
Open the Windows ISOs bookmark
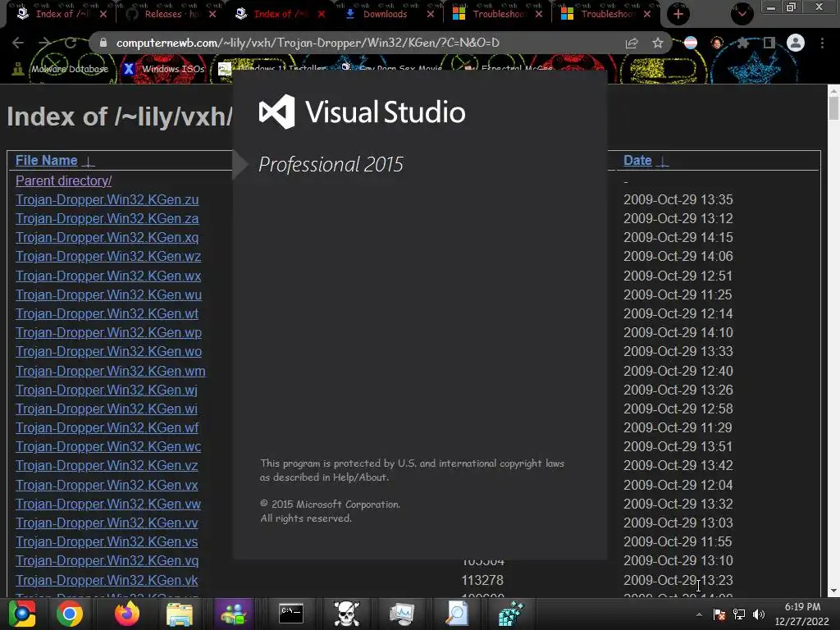coord(164,69)
